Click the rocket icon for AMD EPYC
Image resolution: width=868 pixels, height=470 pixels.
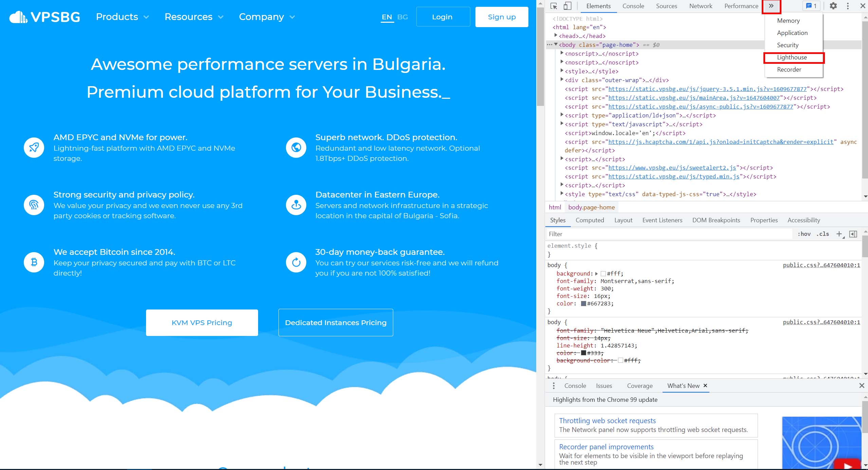click(x=34, y=147)
